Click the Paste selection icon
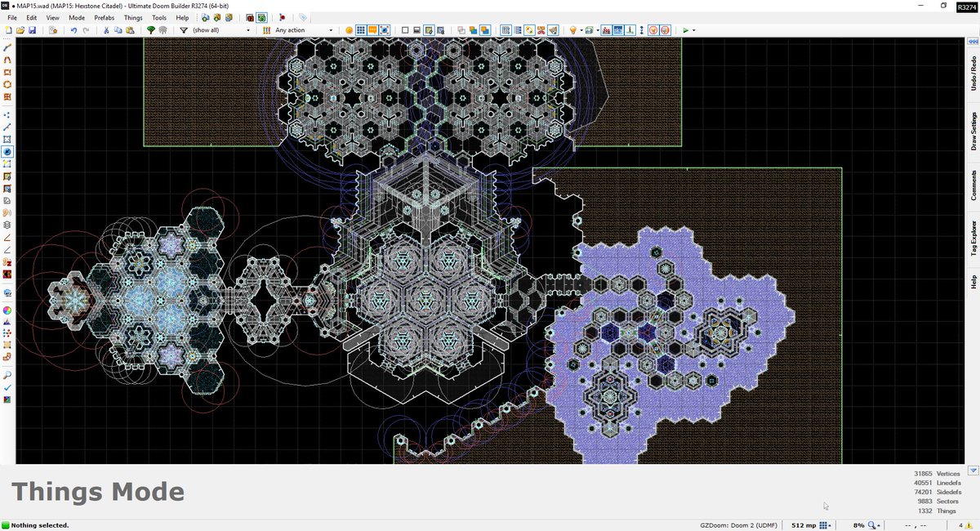The image size is (980, 531). 130,30
